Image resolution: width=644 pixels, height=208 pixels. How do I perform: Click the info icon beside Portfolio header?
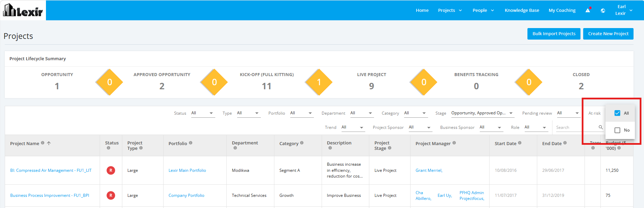pyautogui.click(x=191, y=143)
